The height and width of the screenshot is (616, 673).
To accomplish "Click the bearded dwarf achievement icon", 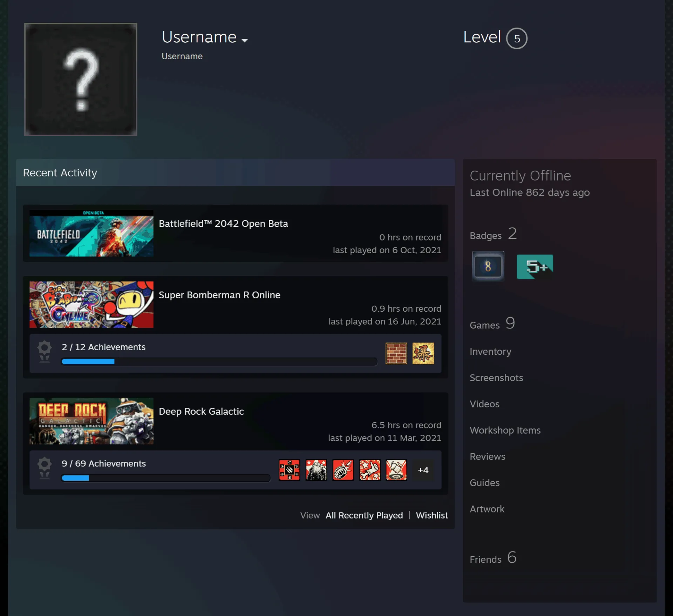I will (x=316, y=470).
